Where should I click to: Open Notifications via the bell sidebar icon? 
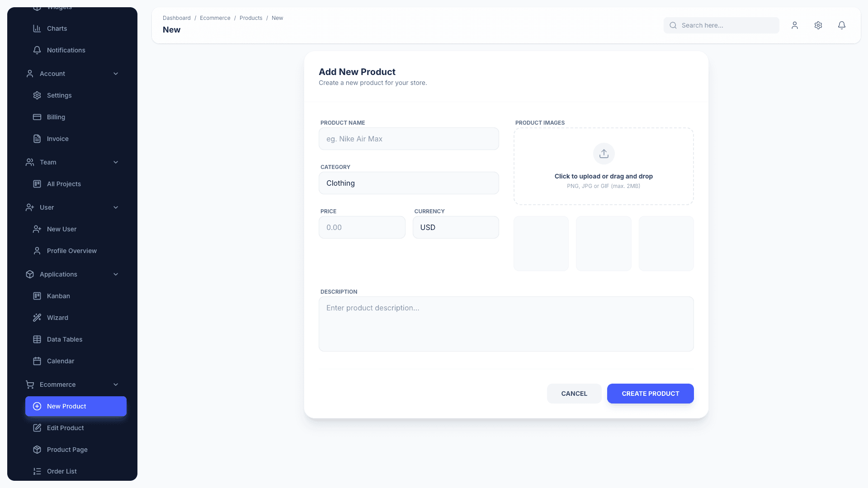[37, 50]
